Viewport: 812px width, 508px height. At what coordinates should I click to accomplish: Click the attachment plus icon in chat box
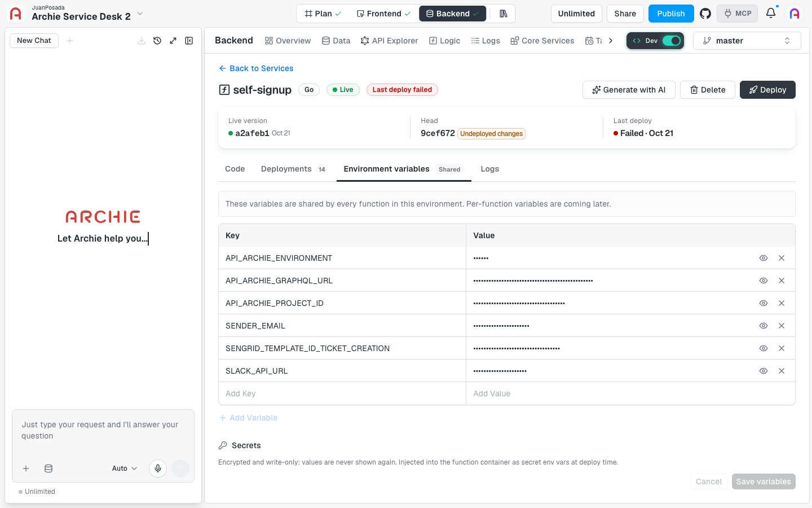[x=26, y=468]
